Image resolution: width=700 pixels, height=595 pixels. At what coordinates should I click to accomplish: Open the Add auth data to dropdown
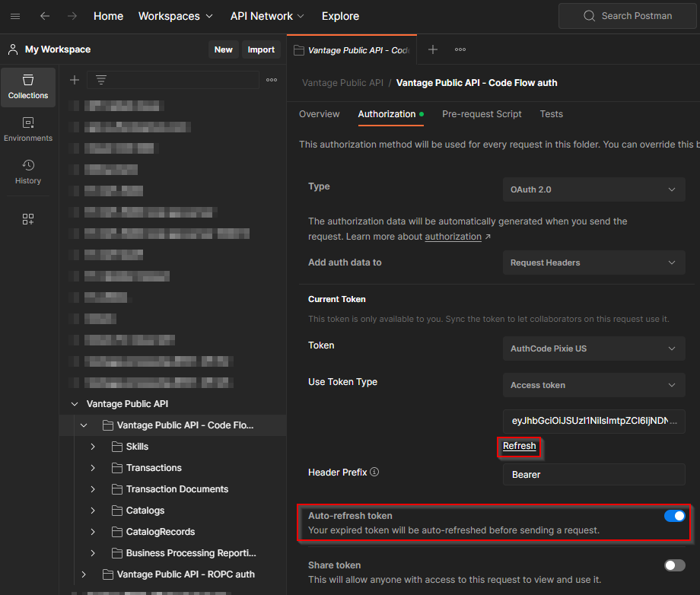593,262
